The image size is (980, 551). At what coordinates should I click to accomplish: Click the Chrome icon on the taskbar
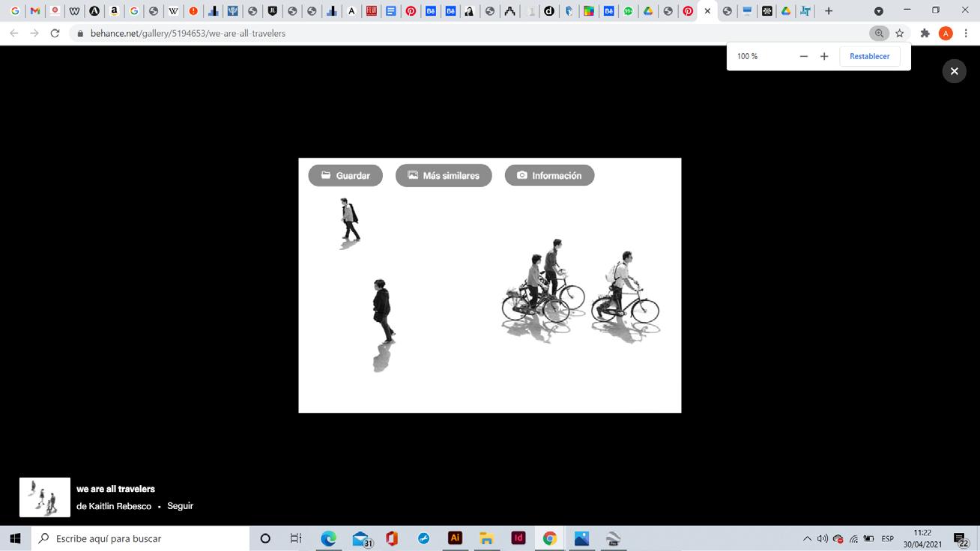pyautogui.click(x=550, y=538)
